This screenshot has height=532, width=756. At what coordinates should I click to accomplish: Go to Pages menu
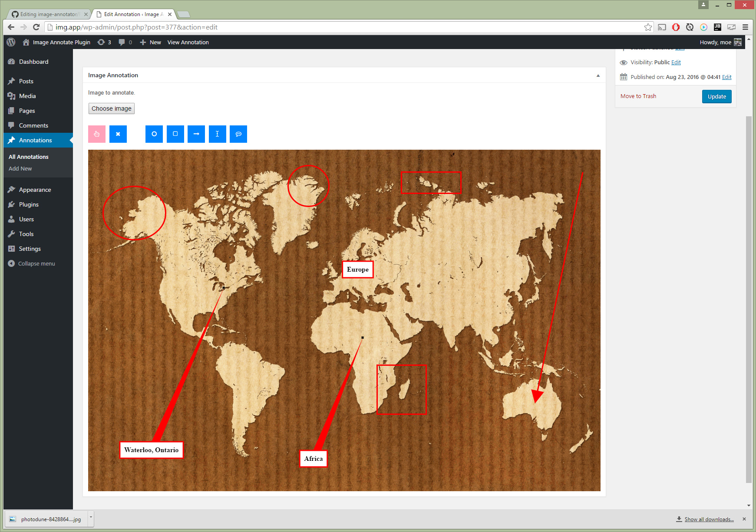(x=27, y=111)
